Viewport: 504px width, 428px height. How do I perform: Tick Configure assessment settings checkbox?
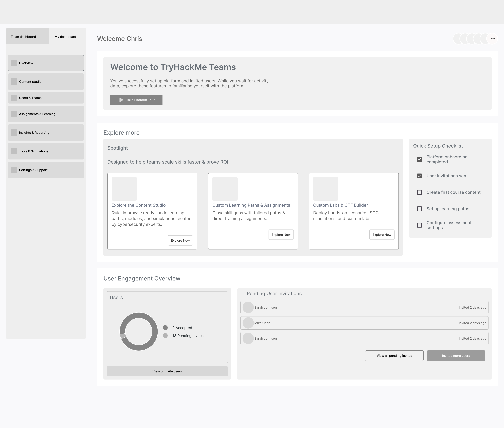(419, 225)
